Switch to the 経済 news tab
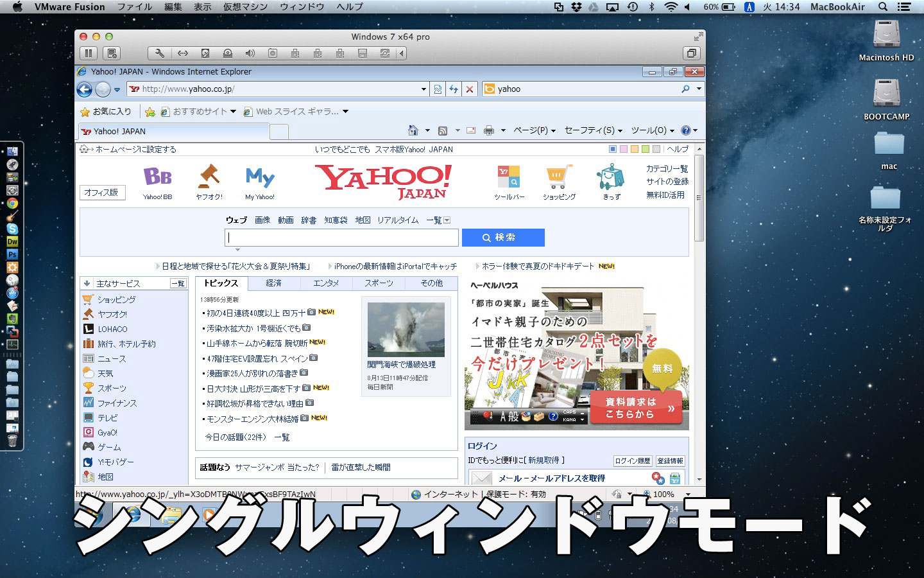Viewport: 924px width, 578px height. click(x=274, y=283)
